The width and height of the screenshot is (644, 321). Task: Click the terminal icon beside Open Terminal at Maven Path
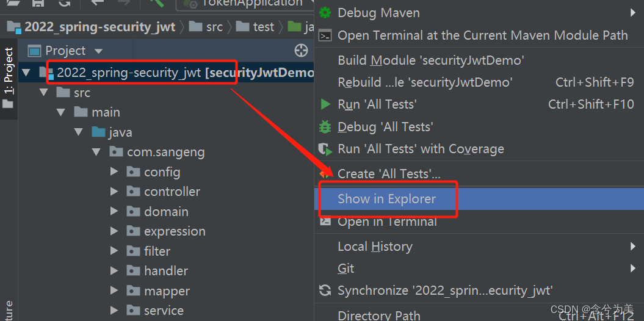[x=325, y=36]
